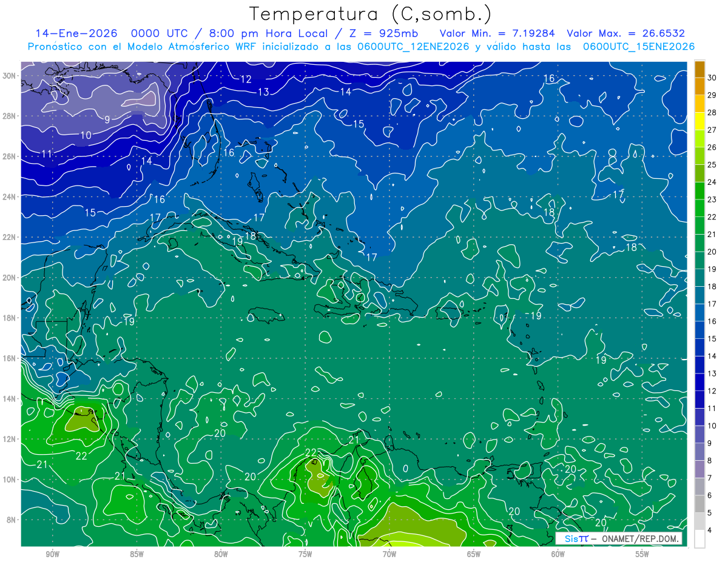This screenshot has width=728, height=562.
Task: Click valid-until time '0600UTC_15ENE2026'
Action: [x=639, y=47]
